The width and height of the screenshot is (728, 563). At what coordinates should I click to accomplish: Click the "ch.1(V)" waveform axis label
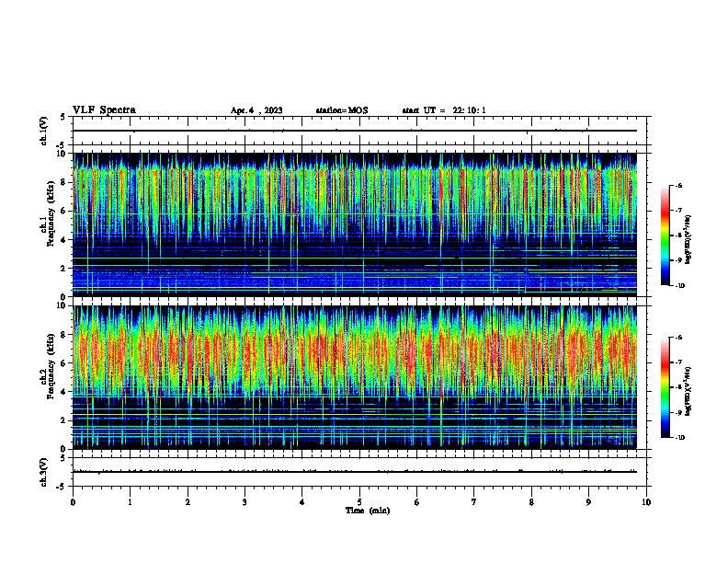44,131
